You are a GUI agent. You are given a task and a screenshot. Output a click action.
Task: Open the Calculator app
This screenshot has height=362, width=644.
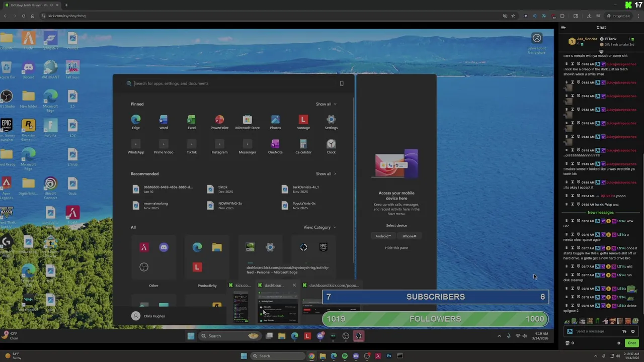click(303, 146)
